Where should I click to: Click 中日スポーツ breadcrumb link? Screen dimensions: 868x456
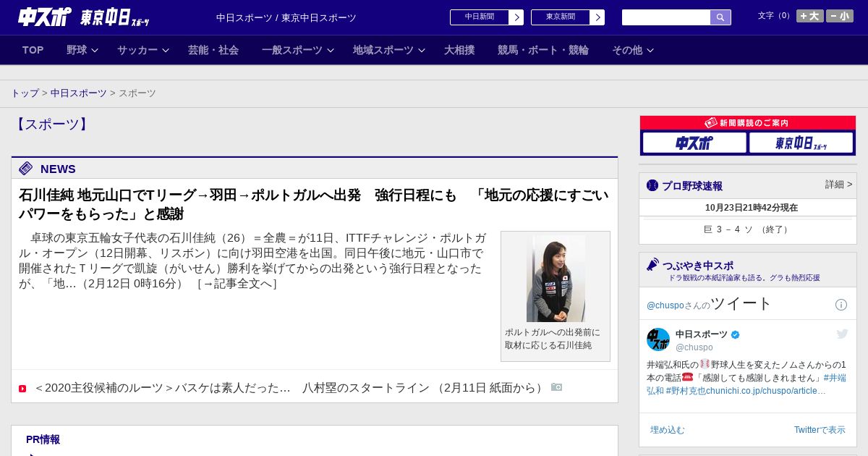pyautogui.click(x=79, y=93)
